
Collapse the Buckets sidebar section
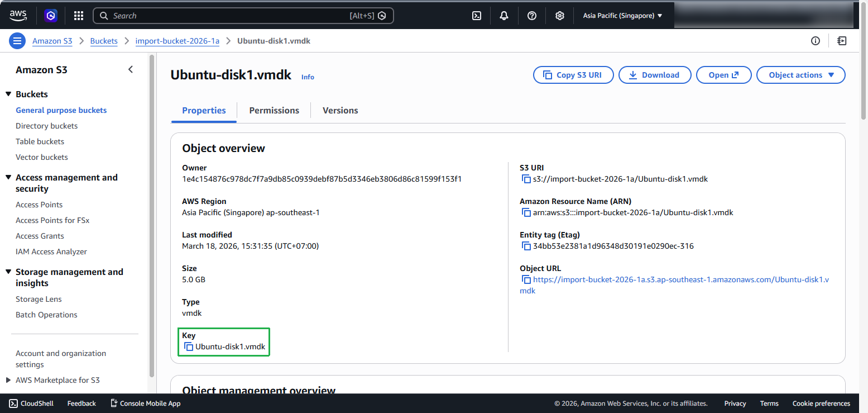tap(8, 94)
